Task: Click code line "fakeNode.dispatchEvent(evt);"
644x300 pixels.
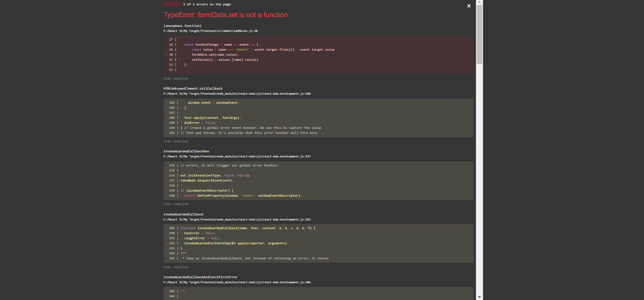Action: click(x=207, y=181)
